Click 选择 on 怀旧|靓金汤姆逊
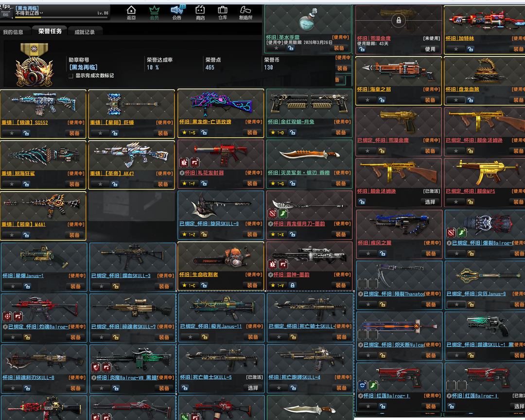The image size is (525, 420). pyautogui.click(x=430, y=202)
